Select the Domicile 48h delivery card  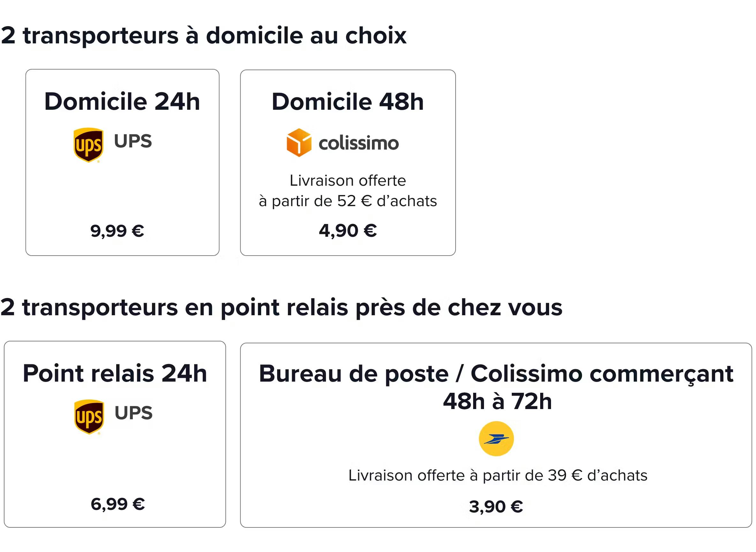coord(348,163)
